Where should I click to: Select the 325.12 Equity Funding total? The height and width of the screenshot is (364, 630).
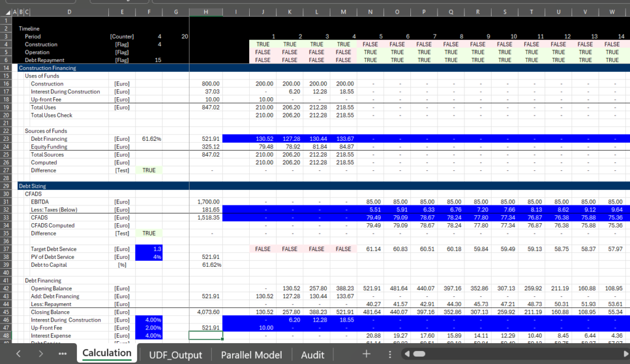205,146
